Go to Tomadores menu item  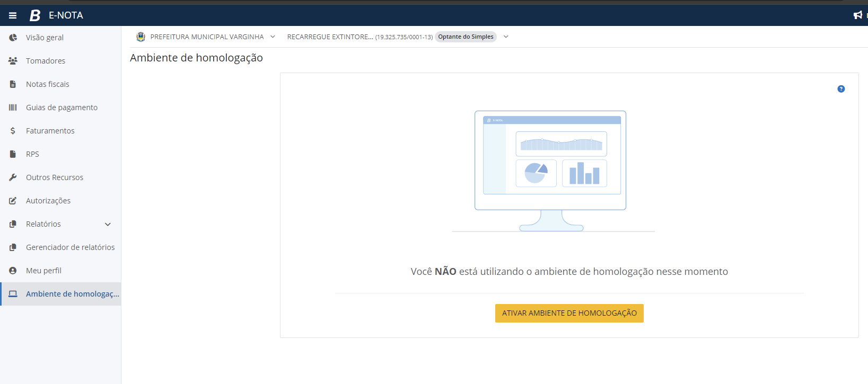60,61
